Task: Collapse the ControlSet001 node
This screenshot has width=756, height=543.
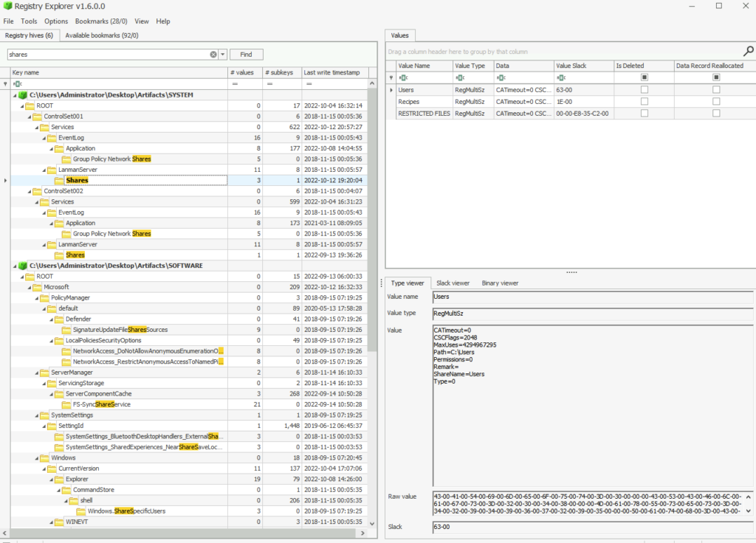Action: [30, 117]
